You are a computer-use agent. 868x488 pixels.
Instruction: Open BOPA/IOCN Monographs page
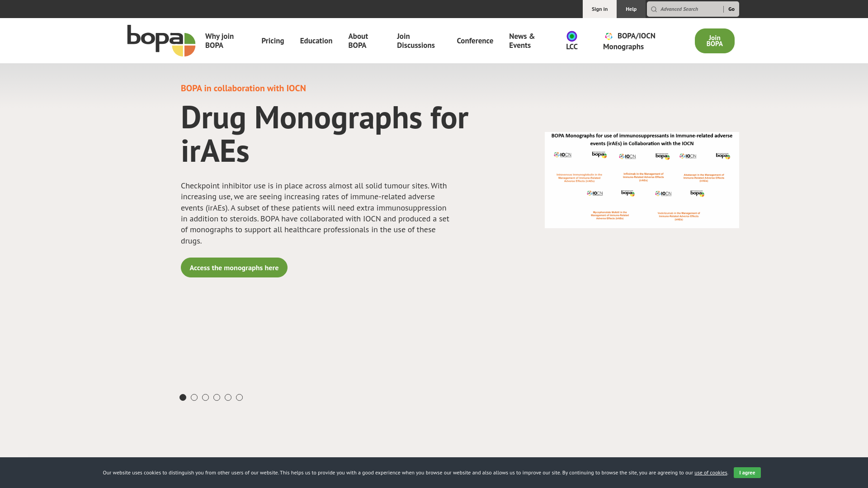point(629,41)
